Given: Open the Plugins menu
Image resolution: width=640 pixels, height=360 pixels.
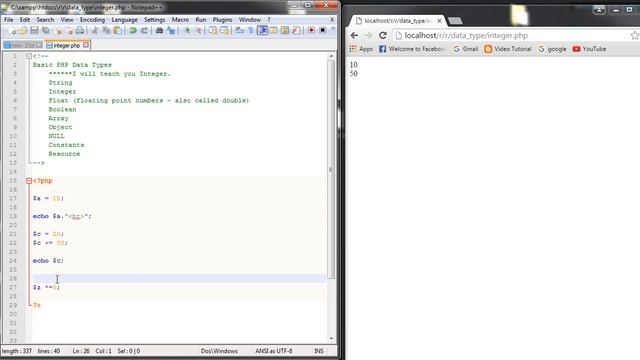Looking at the screenshot, I should [222, 20].
